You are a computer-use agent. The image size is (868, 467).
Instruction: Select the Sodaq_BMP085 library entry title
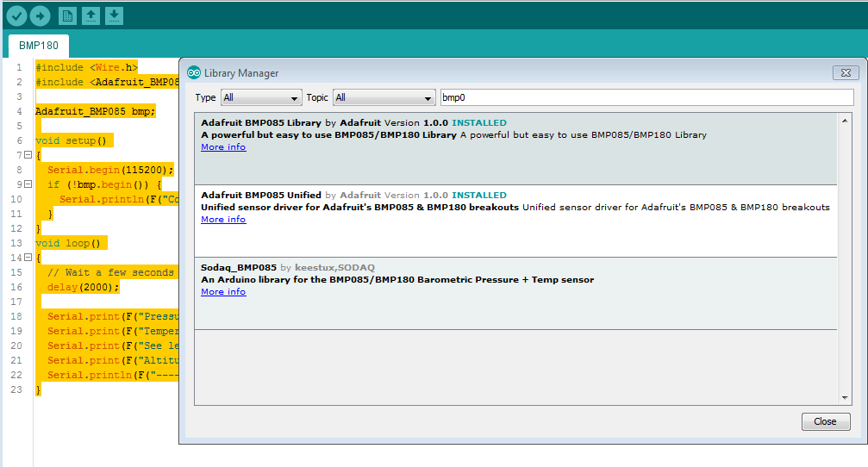(x=239, y=268)
